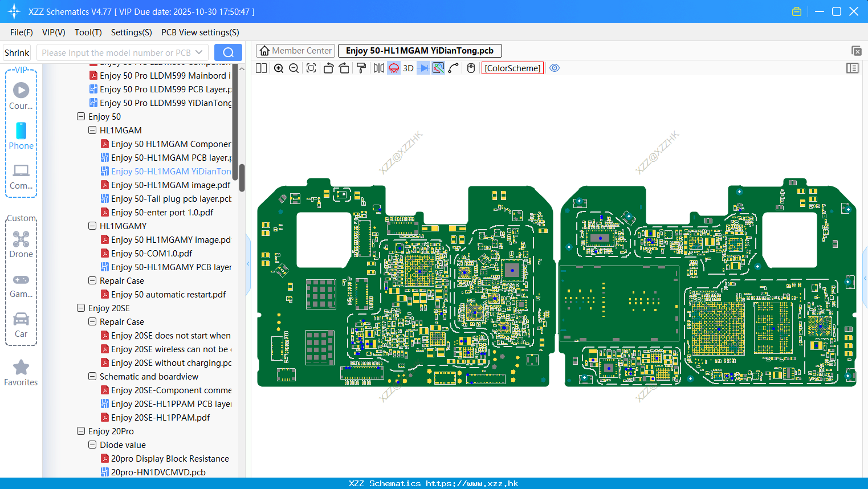Toggle the net routing map icon
Viewport: 868px width, 489px height.
(x=438, y=68)
